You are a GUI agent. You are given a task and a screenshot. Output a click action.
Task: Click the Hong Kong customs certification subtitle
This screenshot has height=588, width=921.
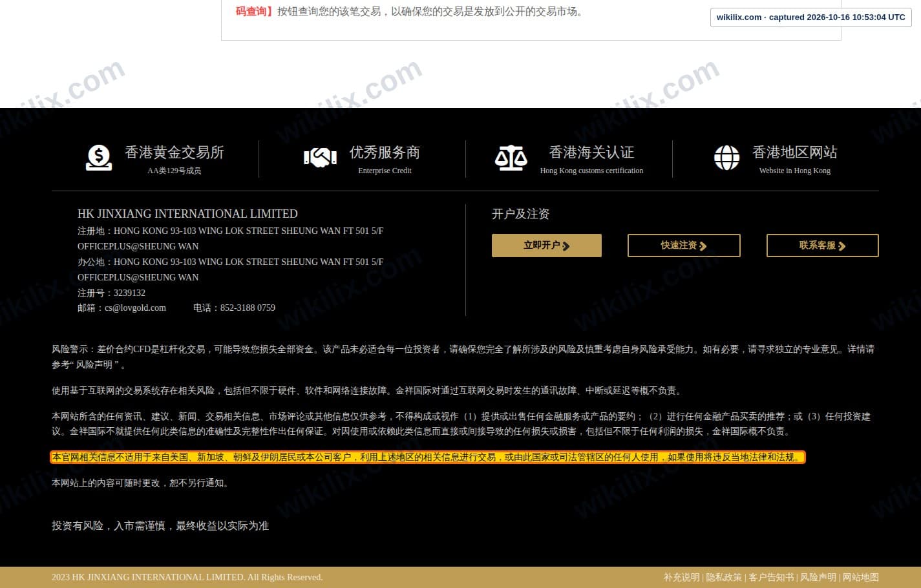click(x=591, y=171)
